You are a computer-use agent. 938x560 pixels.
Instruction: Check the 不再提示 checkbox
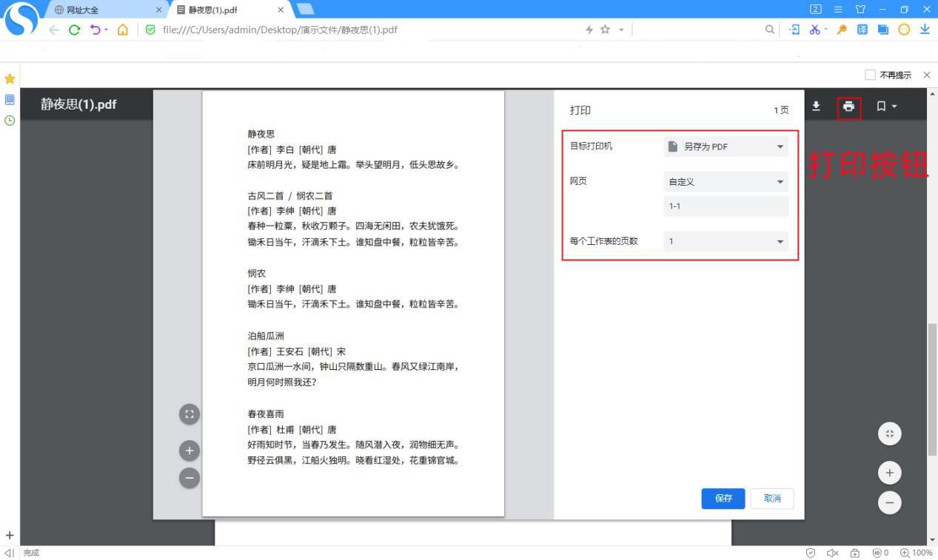[870, 75]
